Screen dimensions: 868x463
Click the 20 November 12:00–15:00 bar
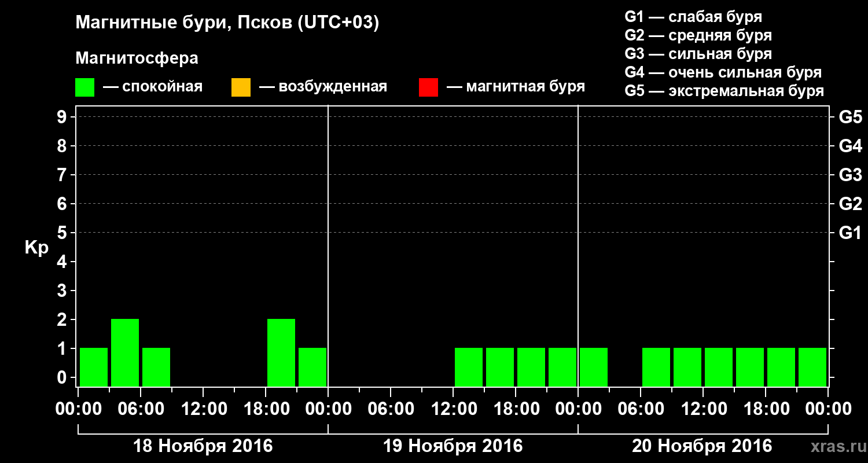click(x=719, y=367)
